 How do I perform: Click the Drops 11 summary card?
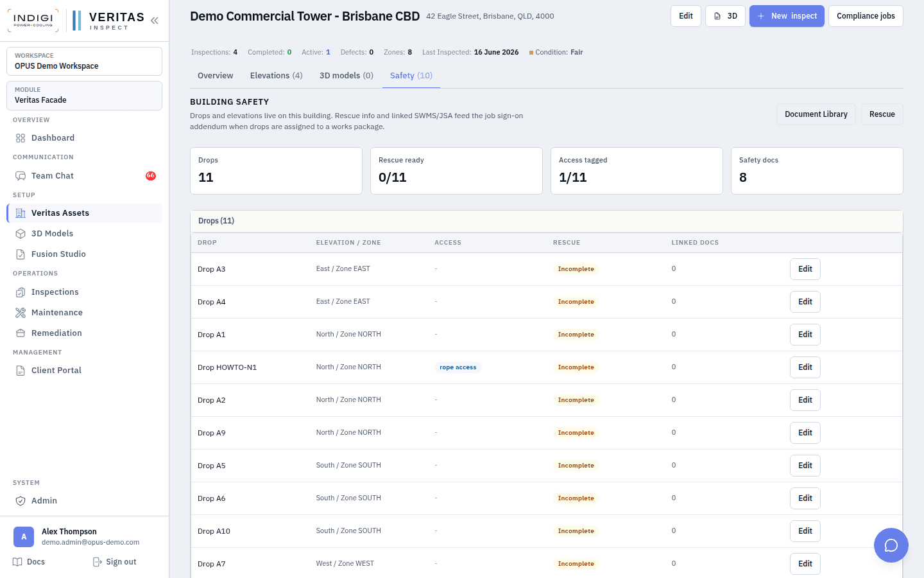tap(276, 171)
